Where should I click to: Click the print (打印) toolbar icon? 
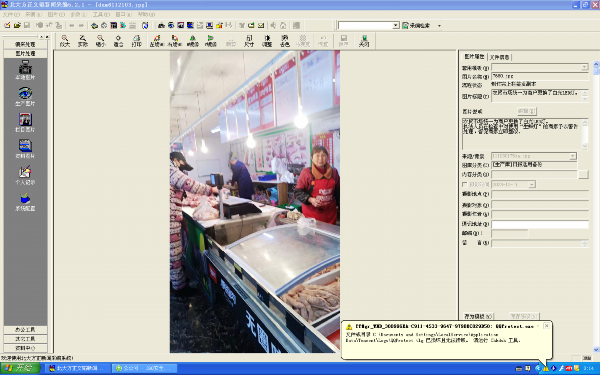pos(136,41)
